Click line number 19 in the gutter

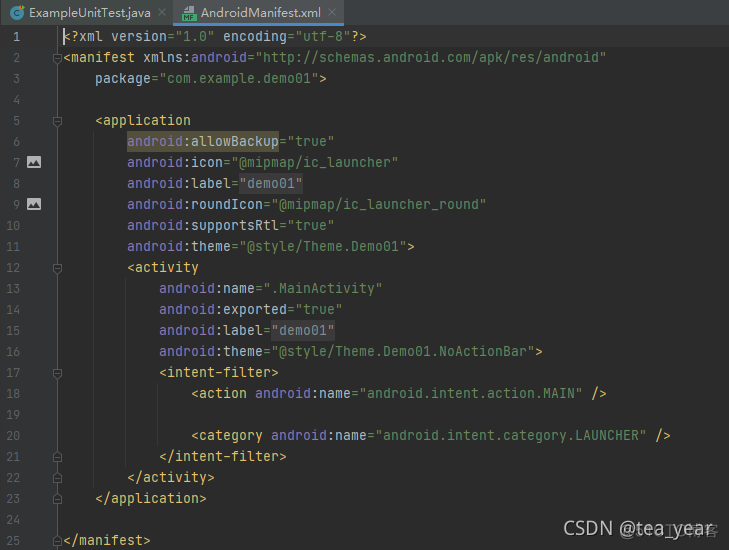(13, 415)
